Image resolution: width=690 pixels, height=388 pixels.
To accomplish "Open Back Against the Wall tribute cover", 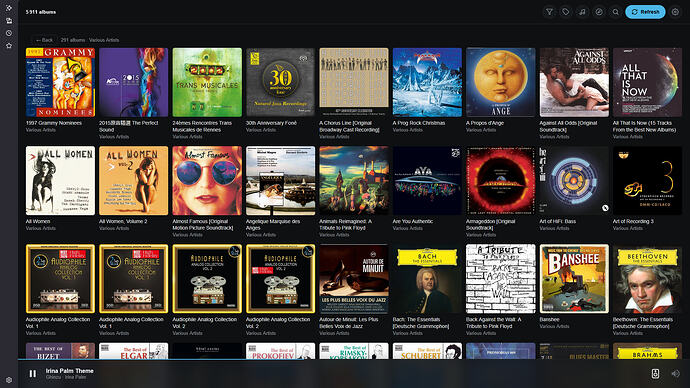I will 501,279.
